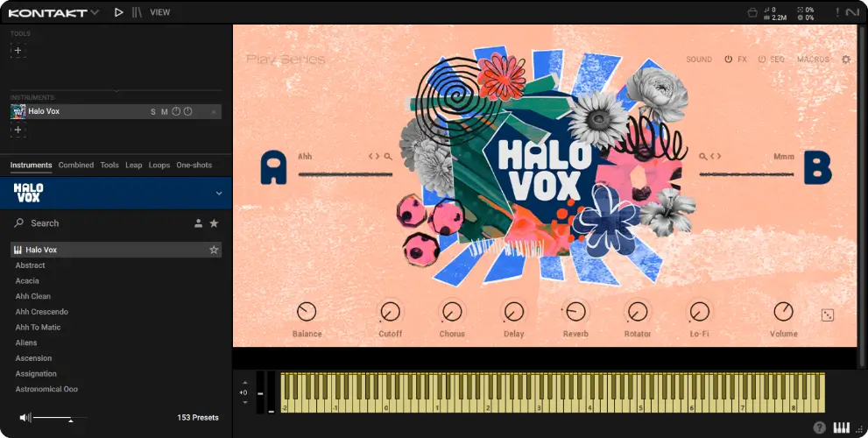The height and width of the screenshot is (438, 868).
Task: Open the MACROS page
Action: tap(813, 60)
